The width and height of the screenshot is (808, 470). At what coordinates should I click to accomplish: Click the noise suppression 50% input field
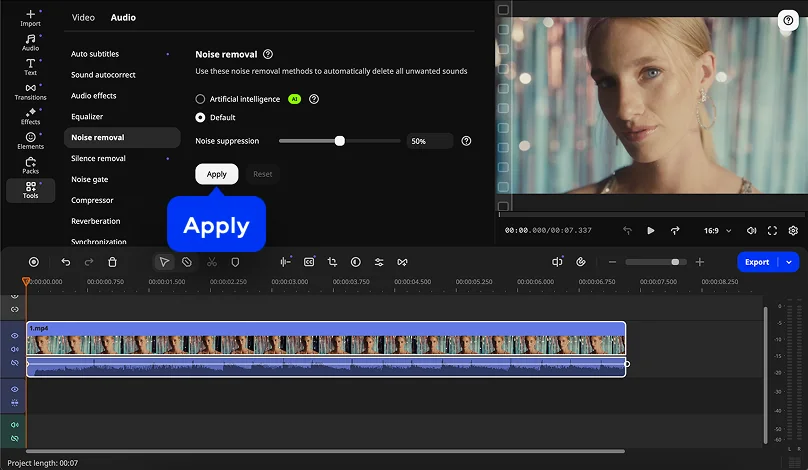click(x=429, y=141)
